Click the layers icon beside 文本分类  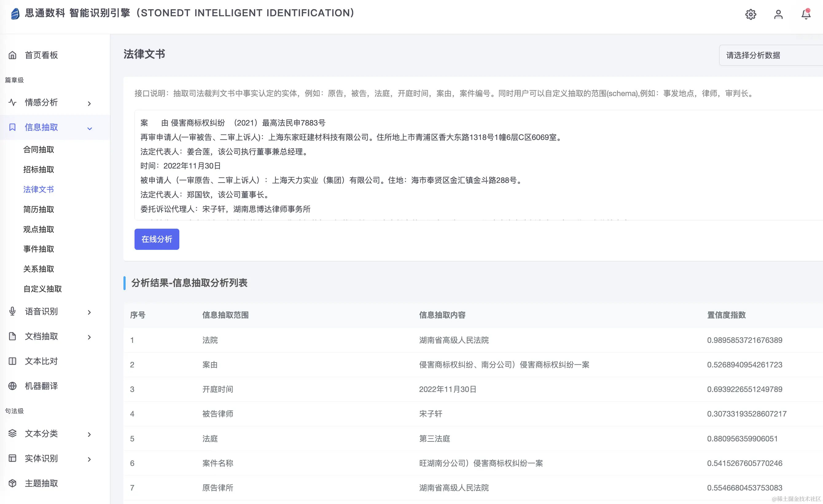point(12,433)
